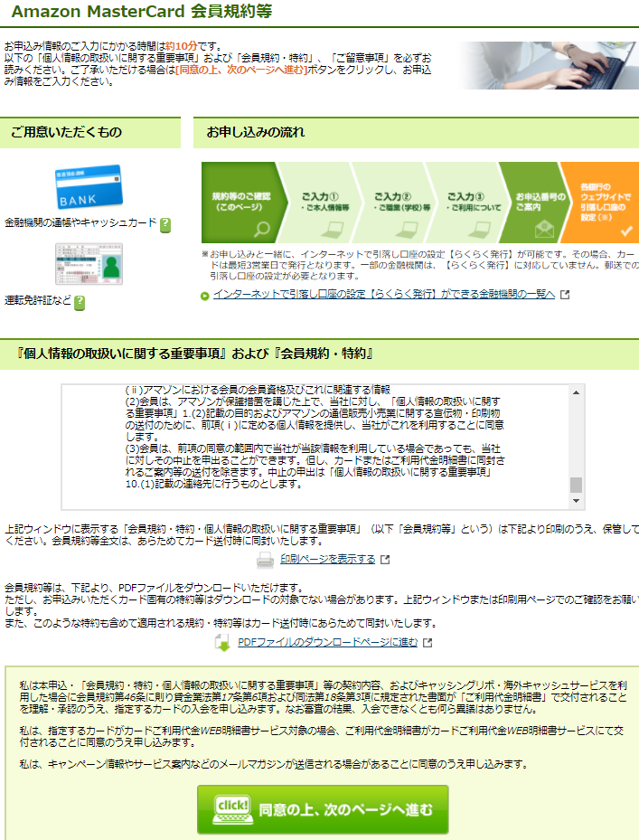
Task: Click the laptop icon in ご入力① step
Action: click(x=332, y=230)
